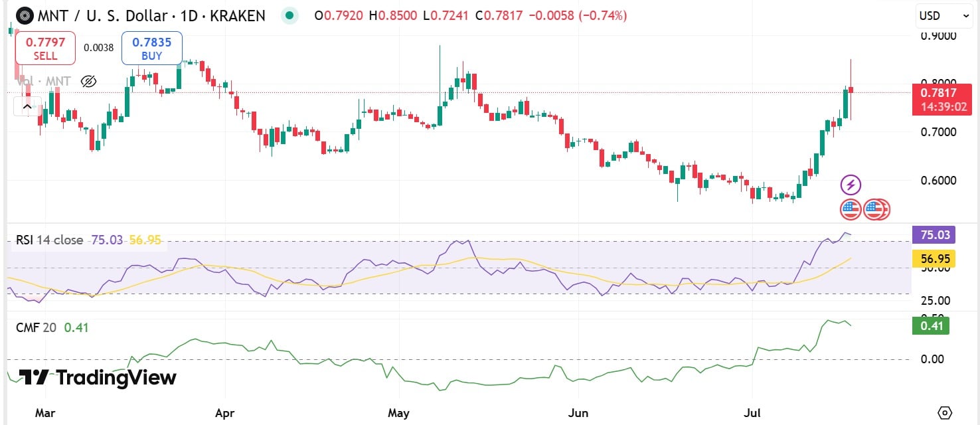The width and height of the screenshot is (980, 425).
Task: Click the green market status dot icon
Action: 289,15
